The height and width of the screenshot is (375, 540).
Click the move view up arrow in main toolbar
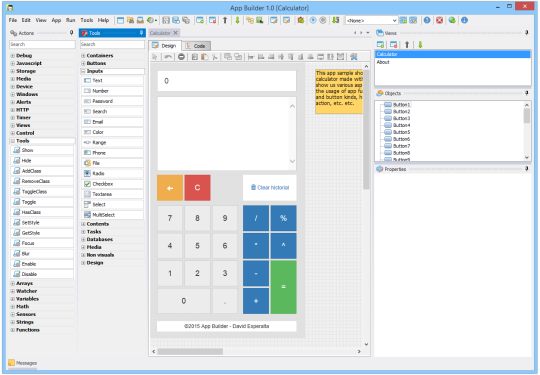(x=225, y=20)
